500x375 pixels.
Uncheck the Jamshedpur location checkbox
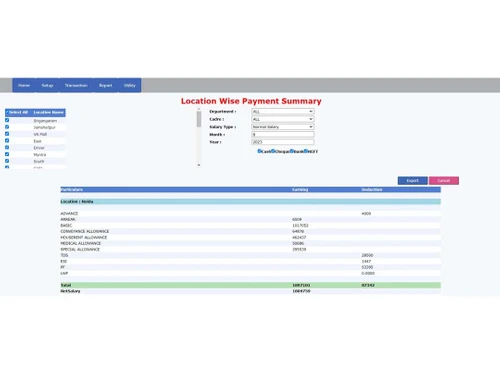(x=7, y=127)
